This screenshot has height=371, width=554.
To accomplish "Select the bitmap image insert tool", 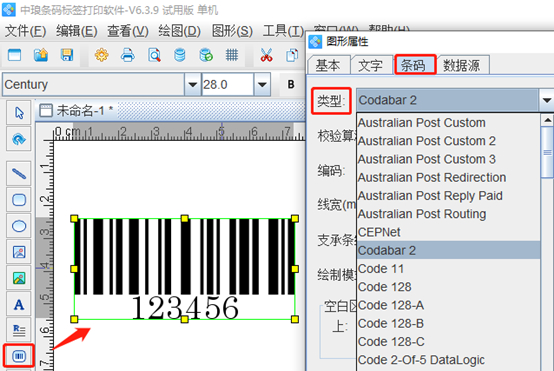I will coord(19,252).
